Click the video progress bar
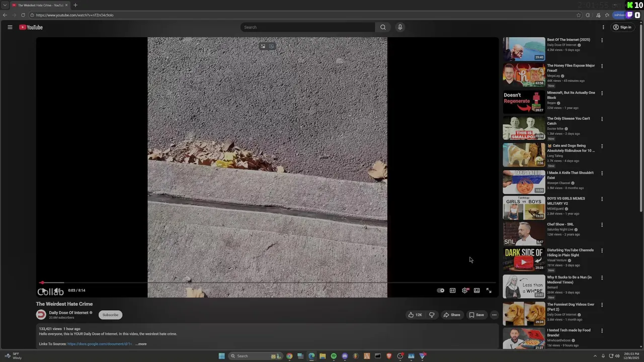Screen dimensions: 644x362 (x=267, y=283)
